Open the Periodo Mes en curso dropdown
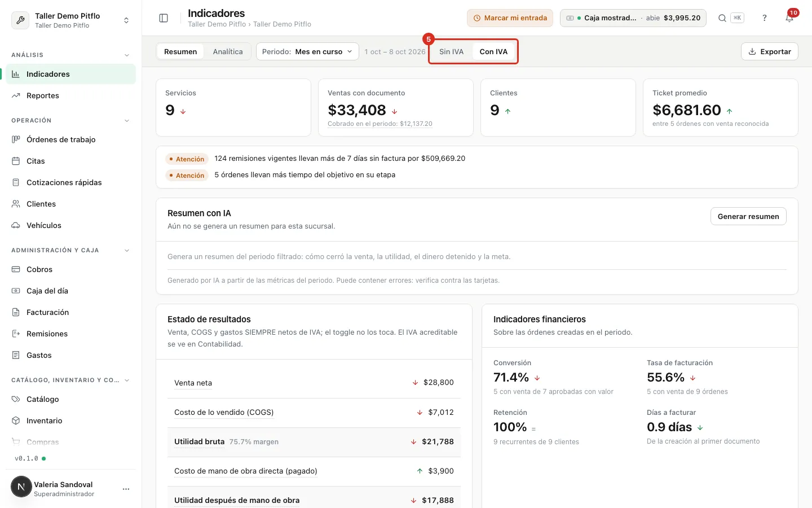Viewport: 812px width, 508px height. tap(307, 51)
